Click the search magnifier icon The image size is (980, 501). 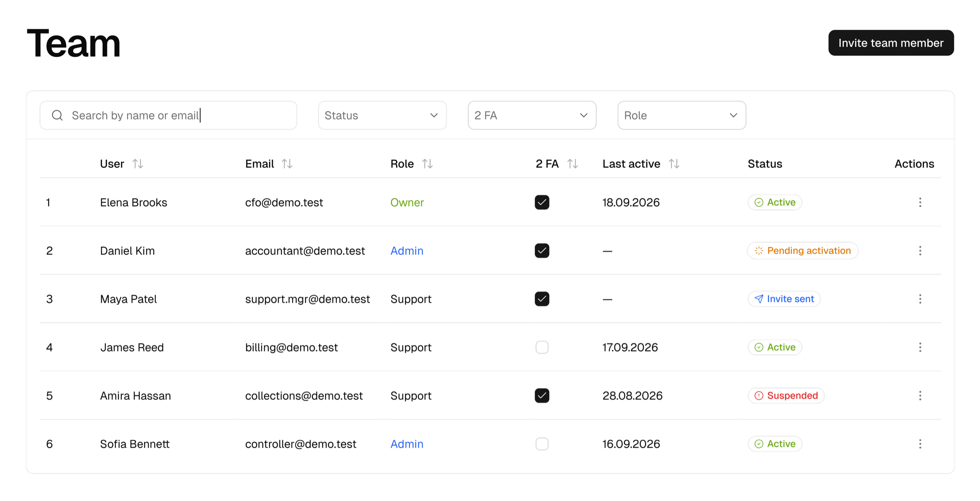58,115
